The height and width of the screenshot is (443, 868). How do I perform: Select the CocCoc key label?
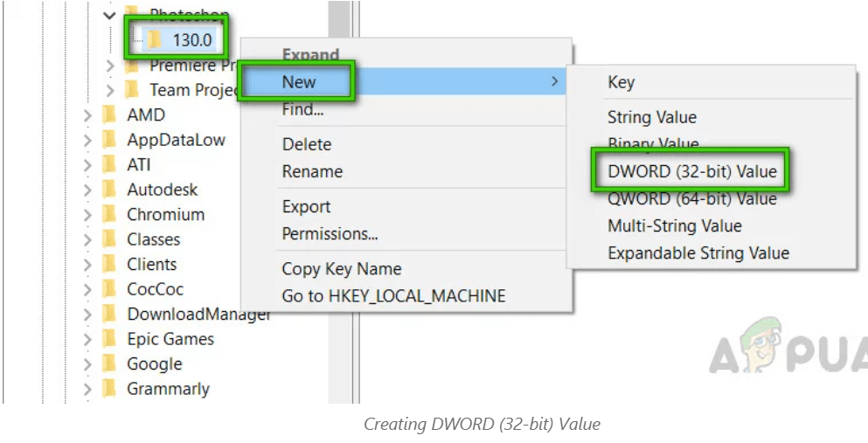coord(155,289)
